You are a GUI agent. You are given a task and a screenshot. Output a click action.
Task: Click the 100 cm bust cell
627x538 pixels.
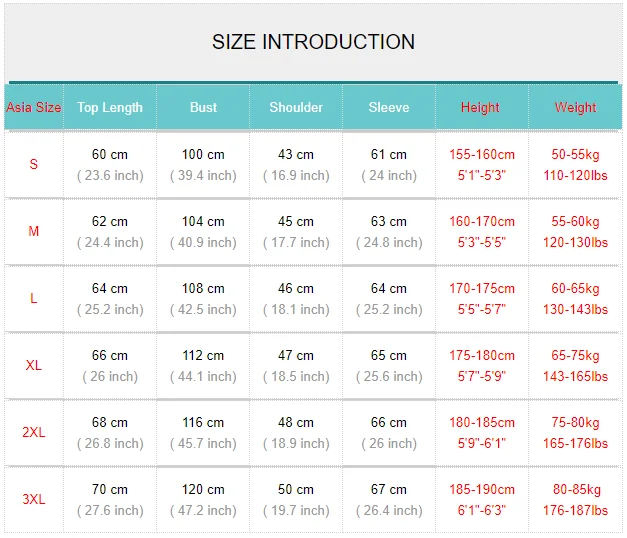click(203, 154)
